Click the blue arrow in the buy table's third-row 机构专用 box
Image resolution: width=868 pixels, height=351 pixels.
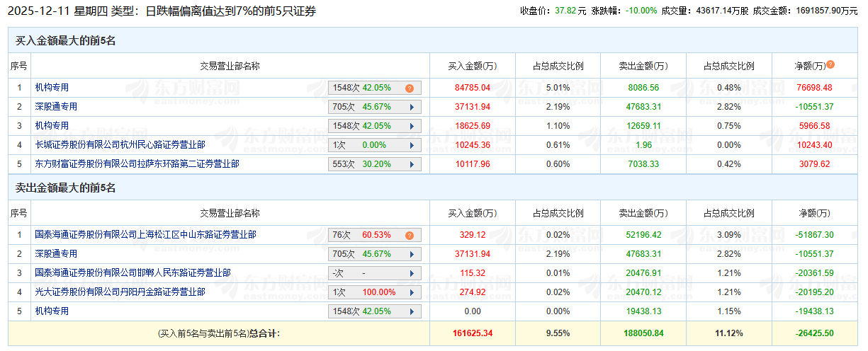(410, 126)
